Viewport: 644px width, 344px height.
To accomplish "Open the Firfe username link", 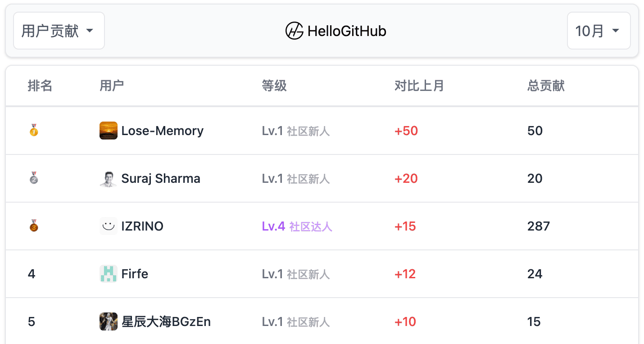I will [x=135, y=274].
